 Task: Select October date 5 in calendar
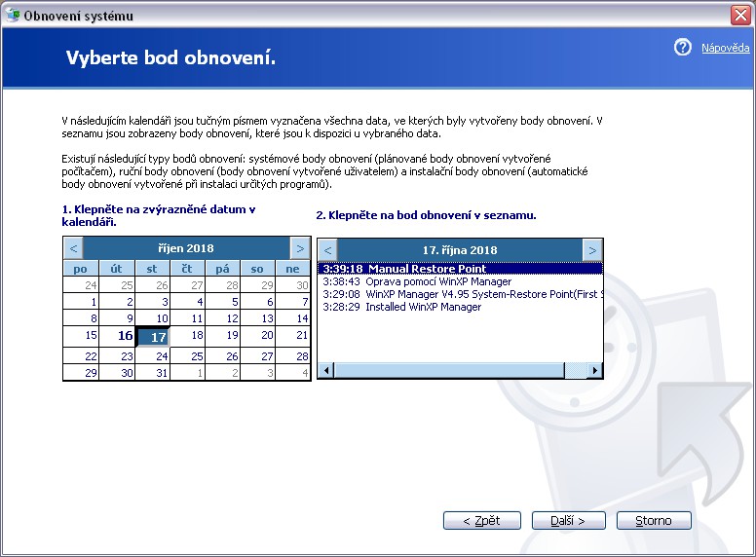pos(223,302)
